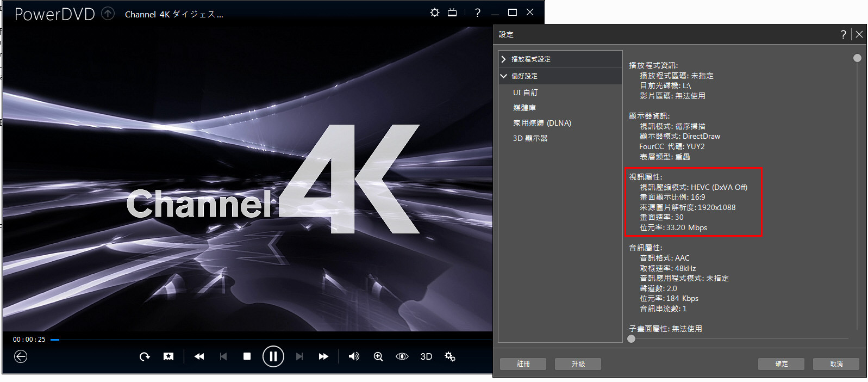Open PowerDVD settings gear in title bar

[434, 13]
